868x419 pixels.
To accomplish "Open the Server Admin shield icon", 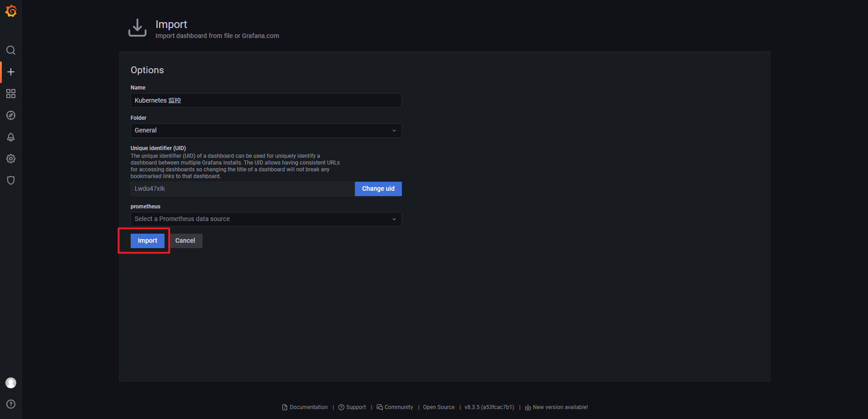I will pyautogui.click(x=11, y=180).
